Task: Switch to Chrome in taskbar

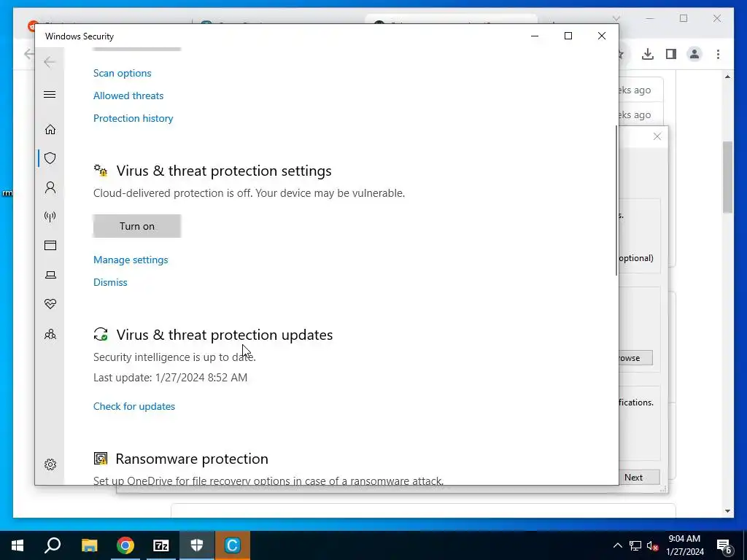Action: coord(125,545)
